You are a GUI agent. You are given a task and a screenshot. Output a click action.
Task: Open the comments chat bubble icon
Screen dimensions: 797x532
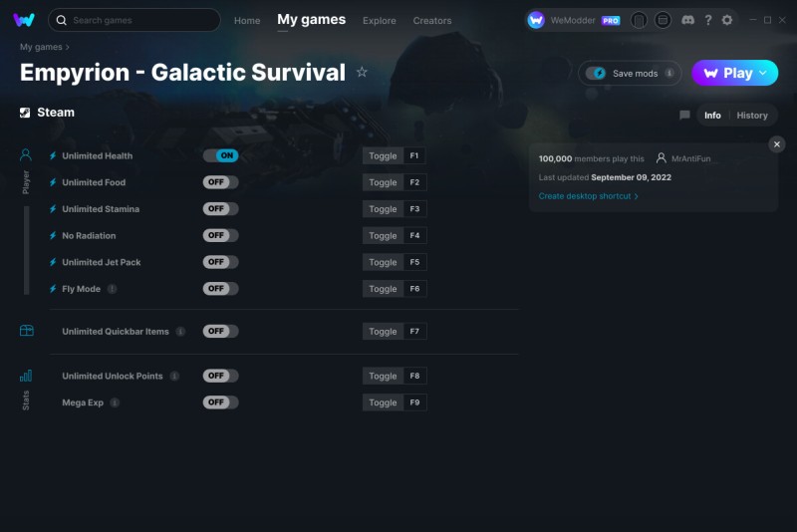click(684, 115)
